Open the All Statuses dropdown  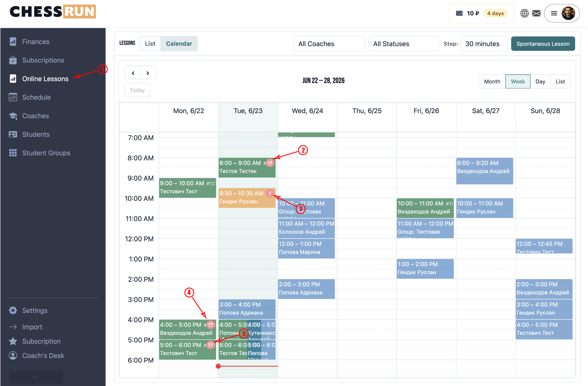404,44
